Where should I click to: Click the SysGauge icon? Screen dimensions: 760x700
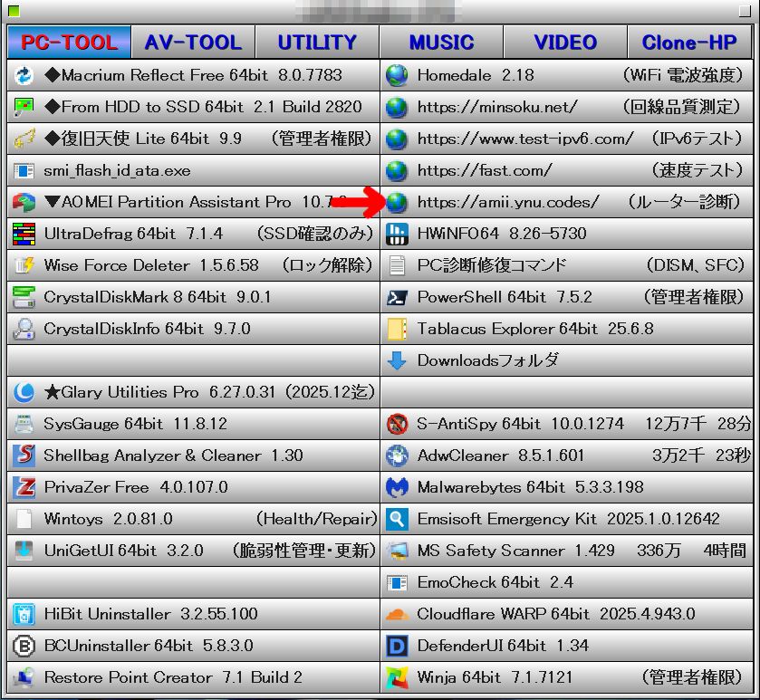24,424
